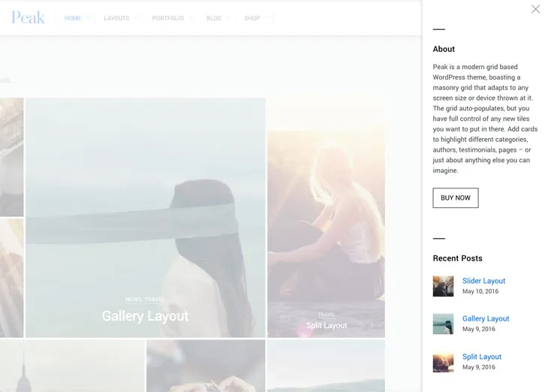Click the Gallery Layout post thumbnail in sidebar
Screen dimensions: 548x392
point(443,324)
